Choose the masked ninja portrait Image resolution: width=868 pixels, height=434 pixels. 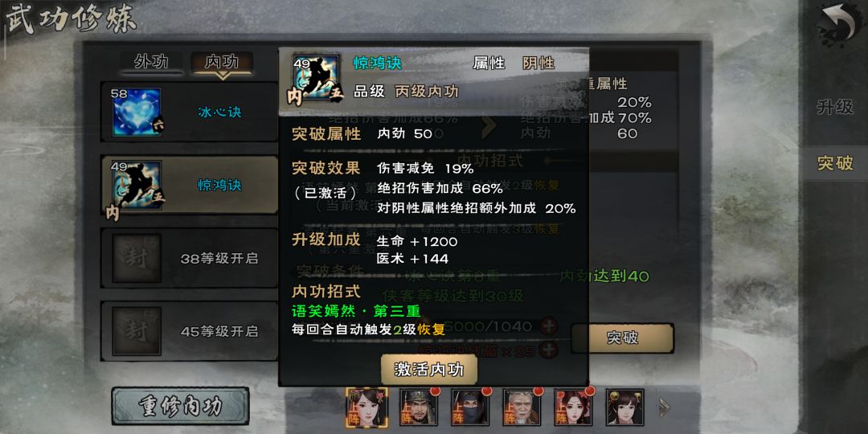click(470, 407)
